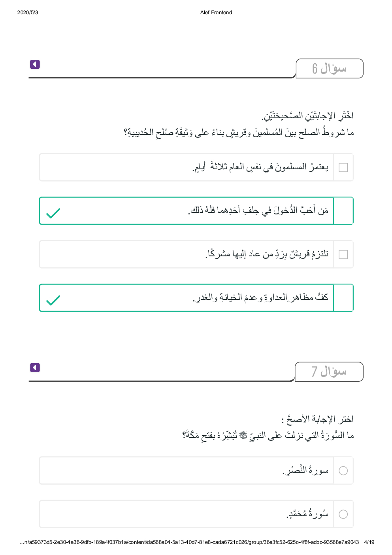Select the سورة محمد radio button
The image size is (392, 555).
click(x=343, y=514)
